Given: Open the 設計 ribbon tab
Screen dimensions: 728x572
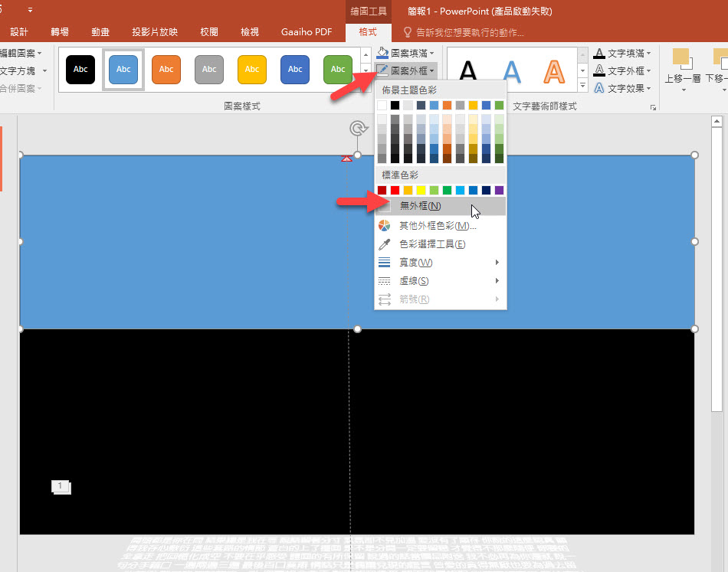Looking at the screenshot, I should (19, 32).
